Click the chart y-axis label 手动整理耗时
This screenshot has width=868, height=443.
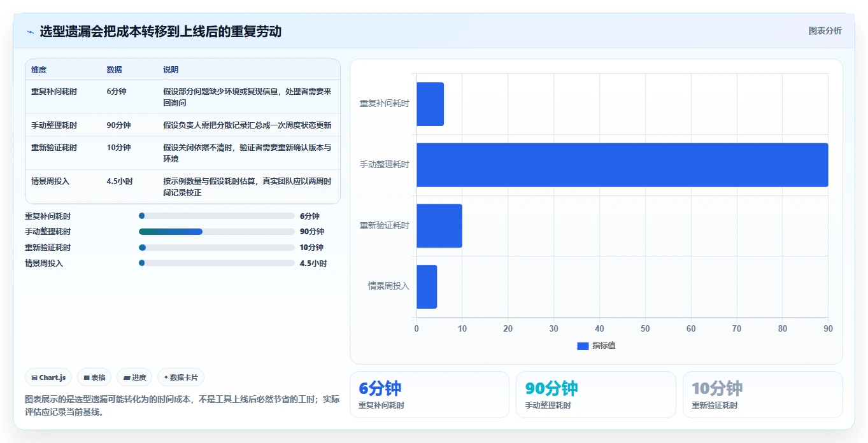click(x=385, y=165)
